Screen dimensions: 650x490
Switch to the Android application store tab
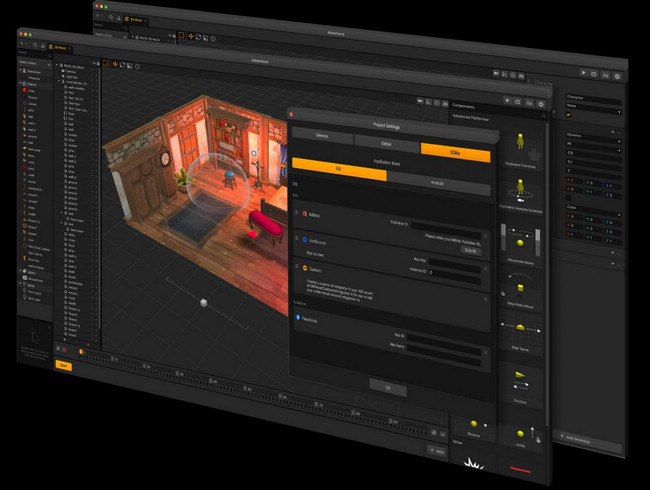pyautogui.click(x=438, y=183)
